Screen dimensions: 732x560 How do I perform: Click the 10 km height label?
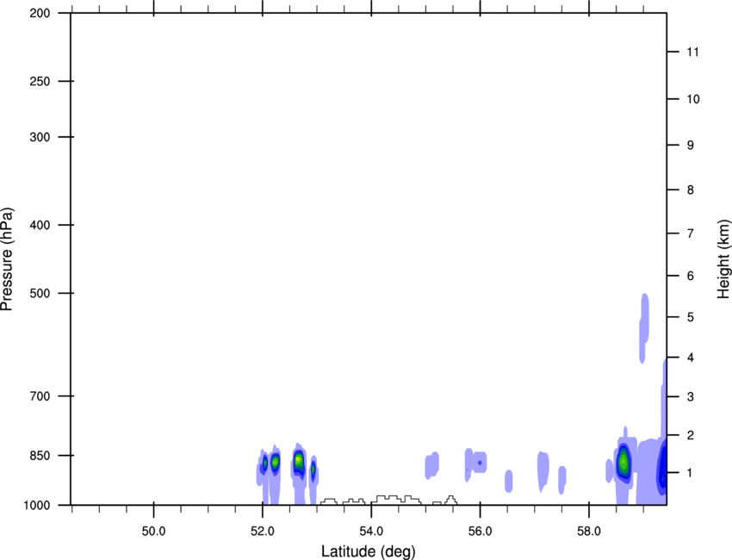click(692, 99)
